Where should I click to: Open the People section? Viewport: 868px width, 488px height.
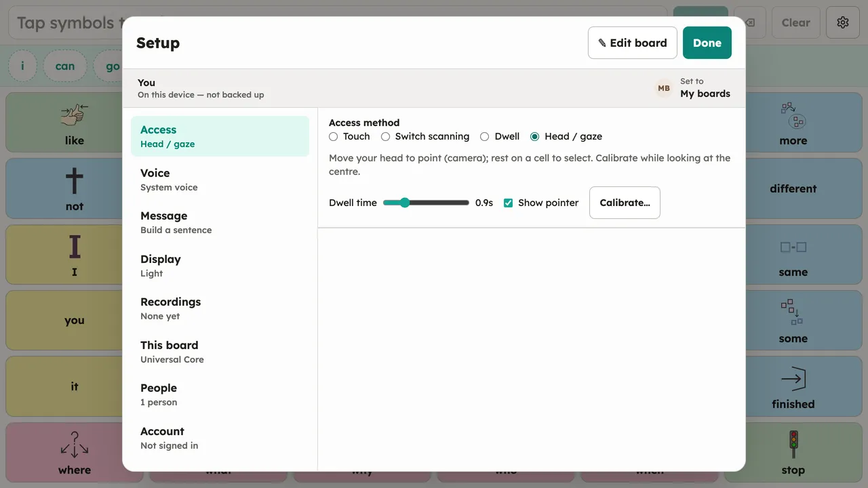(220, 394)
